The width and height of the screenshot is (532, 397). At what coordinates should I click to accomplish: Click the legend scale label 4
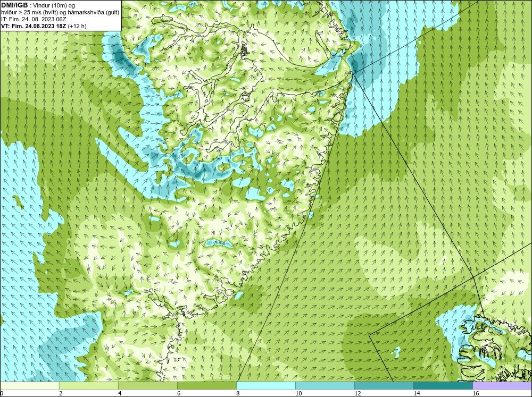(120, 393)
